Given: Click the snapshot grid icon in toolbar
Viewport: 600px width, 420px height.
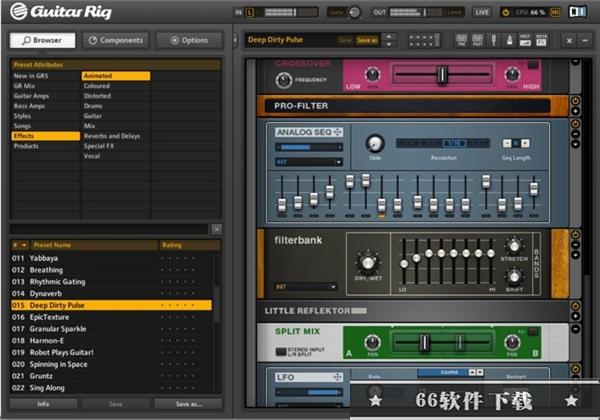Looking at the screenshot, I should coord(424,40).
